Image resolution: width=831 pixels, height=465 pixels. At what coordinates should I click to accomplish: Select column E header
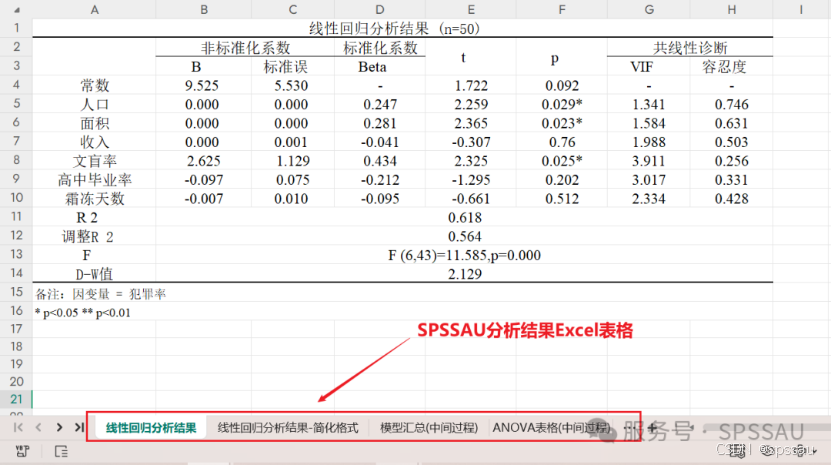click(471, 10)
